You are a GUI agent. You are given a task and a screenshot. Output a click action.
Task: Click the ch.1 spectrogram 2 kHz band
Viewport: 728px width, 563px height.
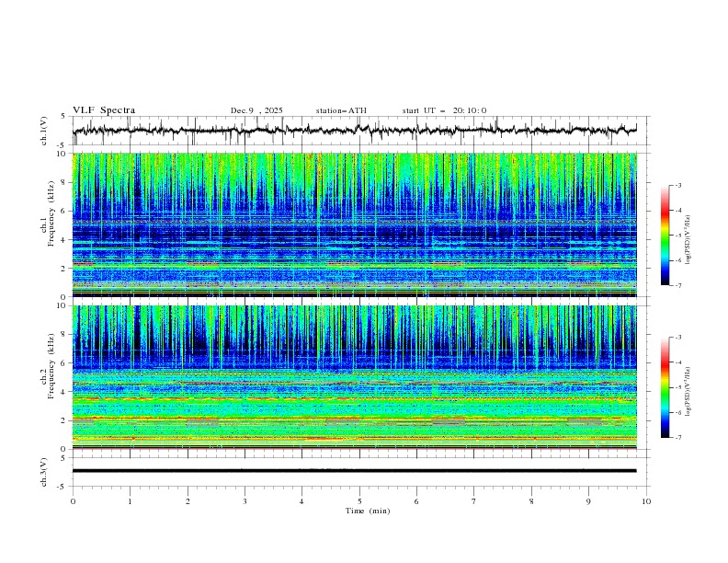(x=354, y=266)
